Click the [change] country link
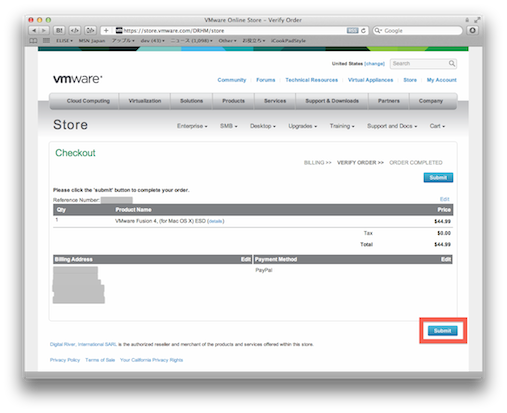This screenshot has height=413, width=507. pos(374,64)
